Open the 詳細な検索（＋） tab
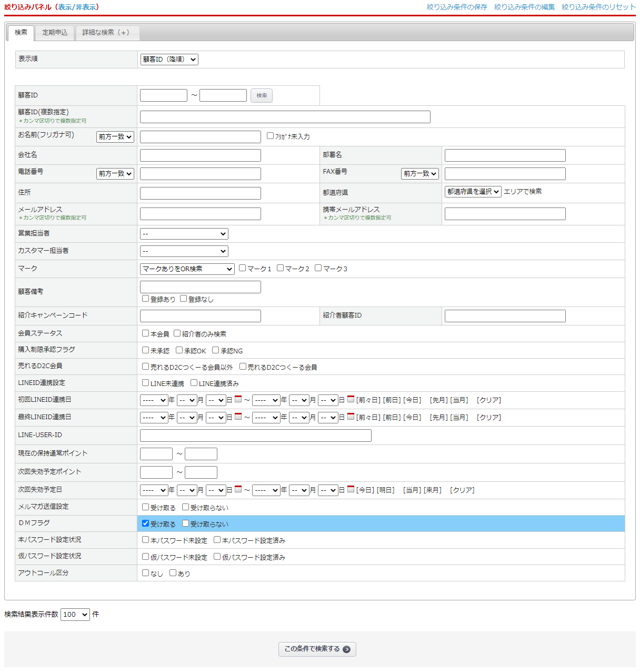Viewport: 640px width, 672px height. [106, 33]
